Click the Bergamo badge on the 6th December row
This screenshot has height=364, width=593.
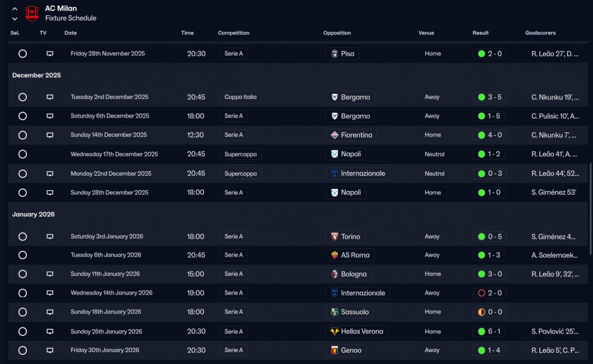[x=334, y=116]
